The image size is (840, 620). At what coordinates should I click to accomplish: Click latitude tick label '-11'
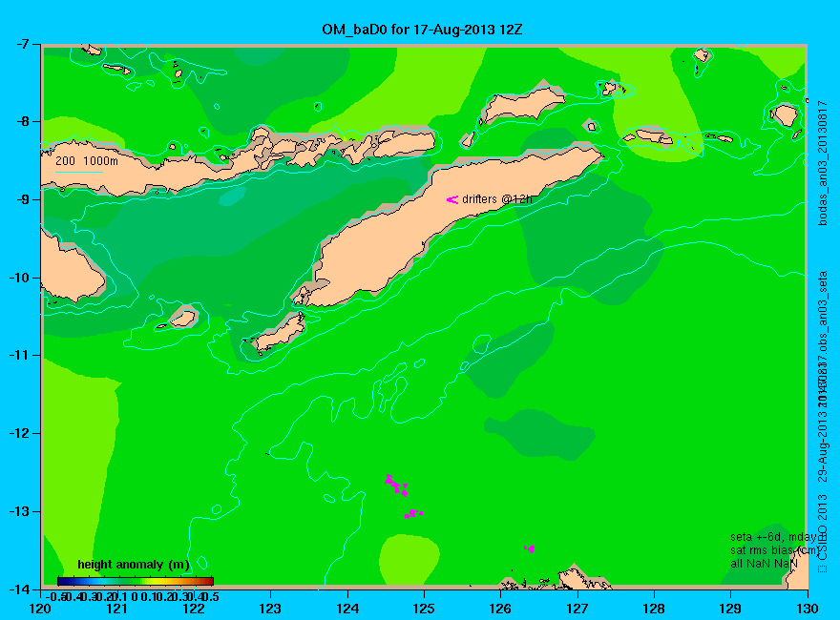click(20, 355)
